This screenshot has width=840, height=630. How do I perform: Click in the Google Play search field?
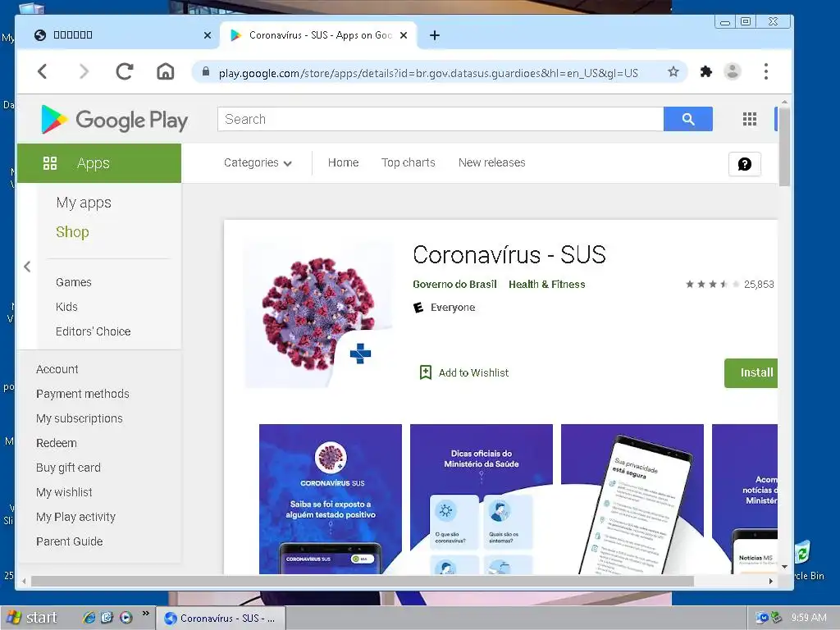441,119
